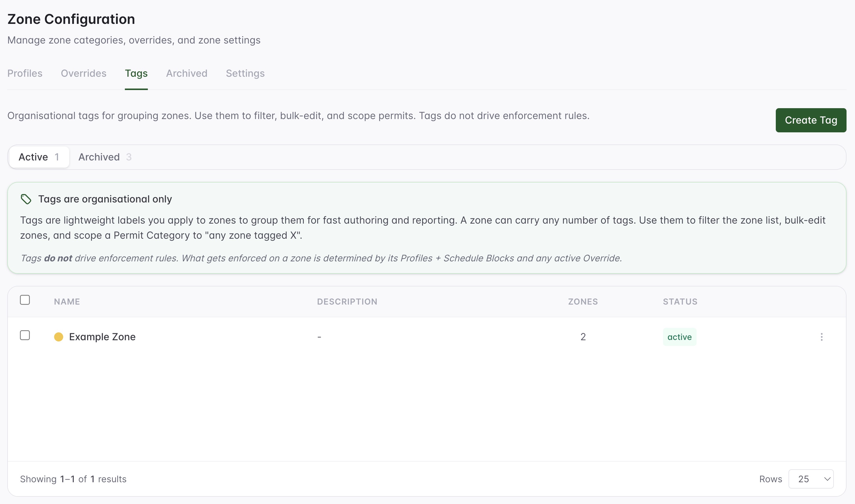Open the Example Zone row actions menu
This screenshot has height=504, width=855.
[x=821, y=337]
